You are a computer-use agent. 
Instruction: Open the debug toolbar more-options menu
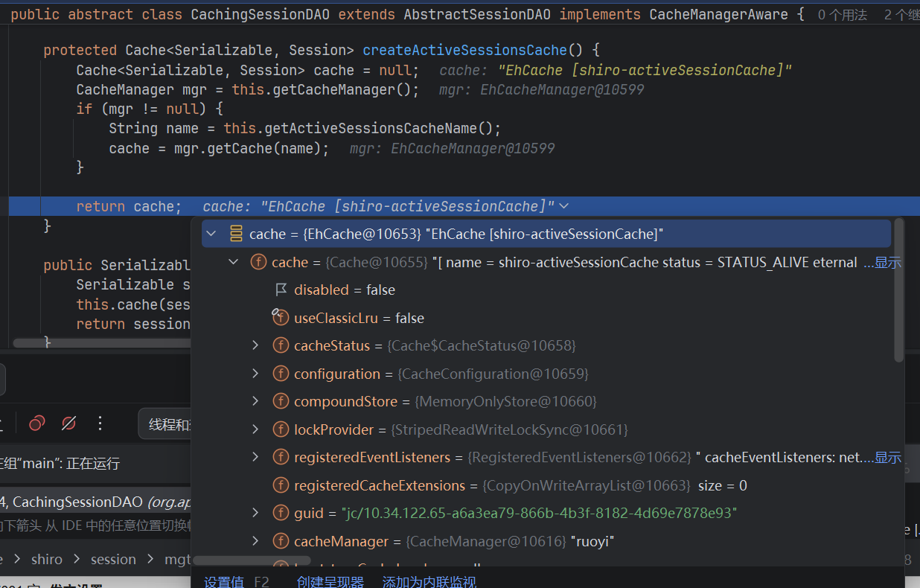(x=100, y=424)
